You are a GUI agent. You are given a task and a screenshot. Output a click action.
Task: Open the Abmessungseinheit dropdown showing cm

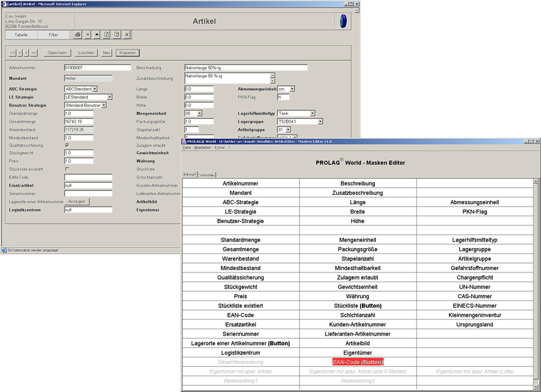point(292,89)
